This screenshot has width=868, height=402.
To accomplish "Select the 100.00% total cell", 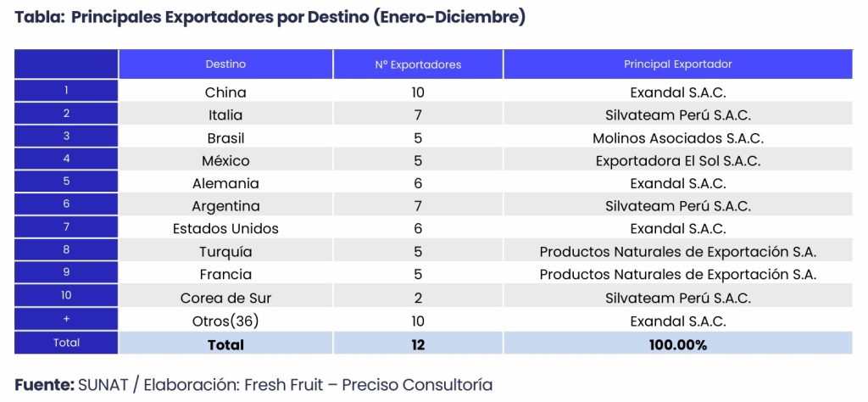I will pyautogui.click(x=677, y=344).
